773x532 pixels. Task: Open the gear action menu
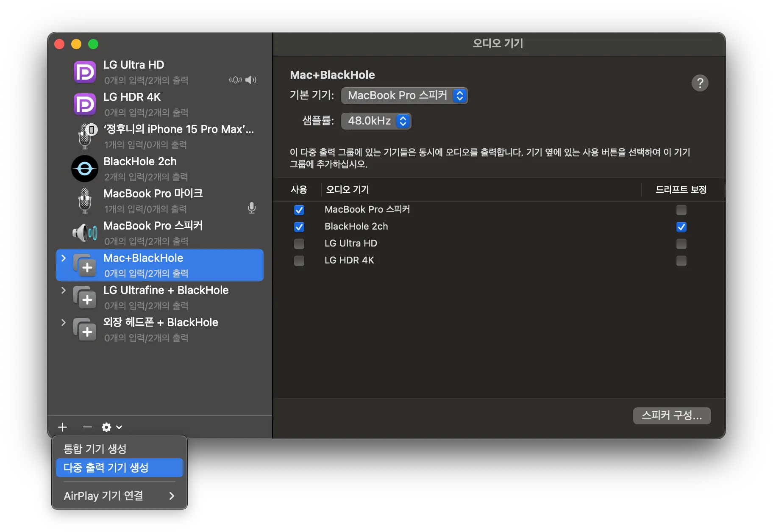(x=112, y=427)
